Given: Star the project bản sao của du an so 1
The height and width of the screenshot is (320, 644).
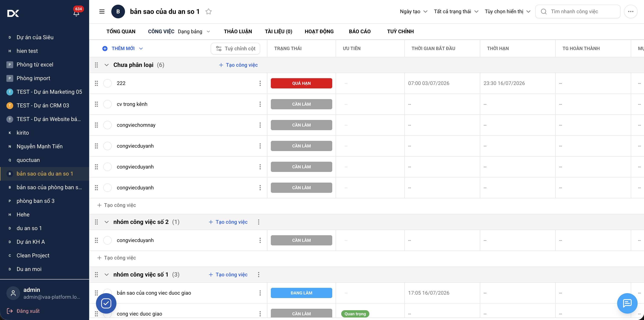Looking at the screenshot, I should click(209, 12).
